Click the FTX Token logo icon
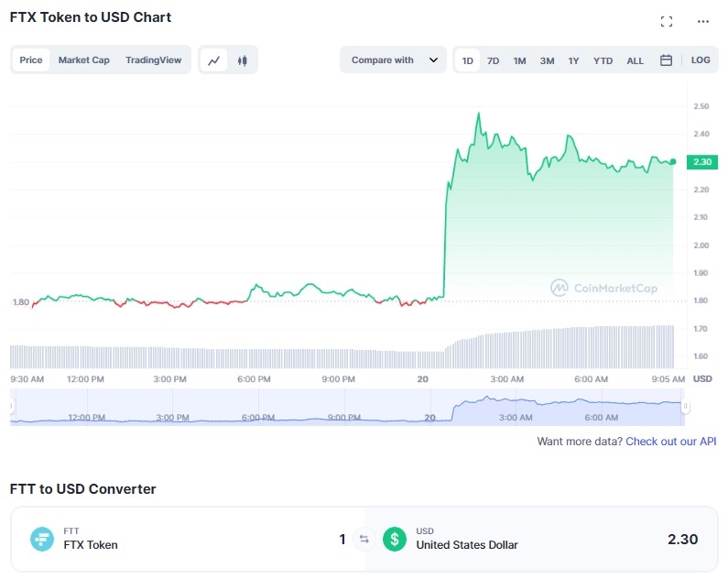This screenshot has height=579, width=728. [42, 539]
